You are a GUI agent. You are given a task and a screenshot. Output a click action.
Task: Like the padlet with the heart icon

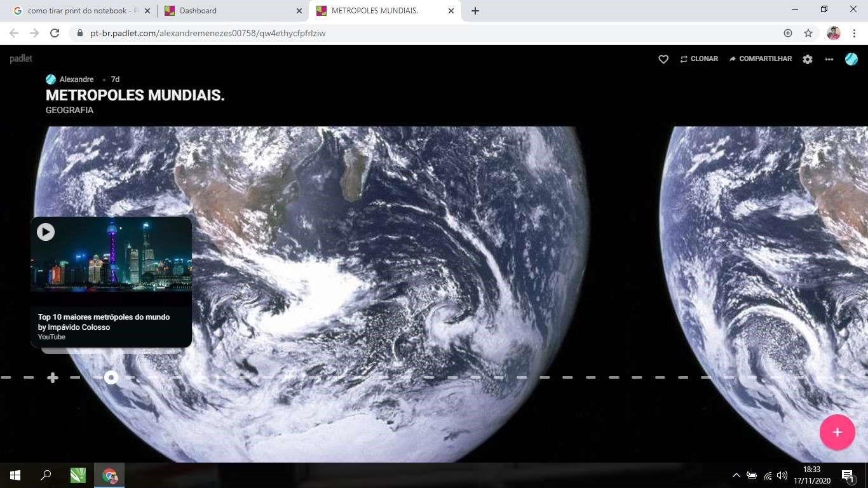663,59
